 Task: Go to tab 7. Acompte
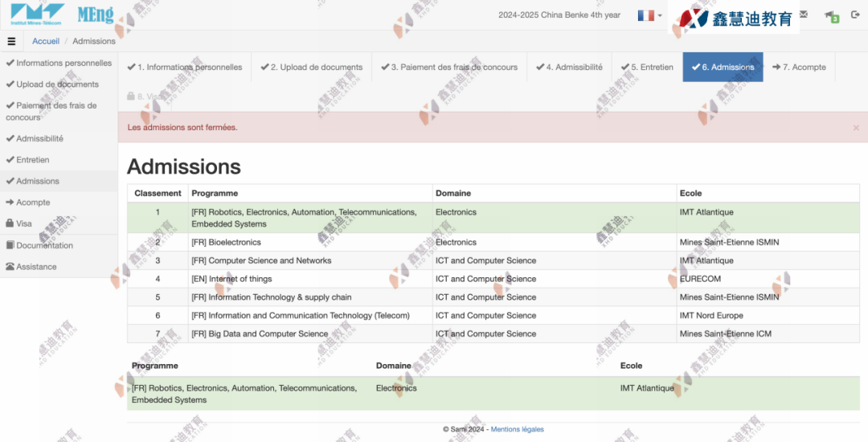click(799, 67)
